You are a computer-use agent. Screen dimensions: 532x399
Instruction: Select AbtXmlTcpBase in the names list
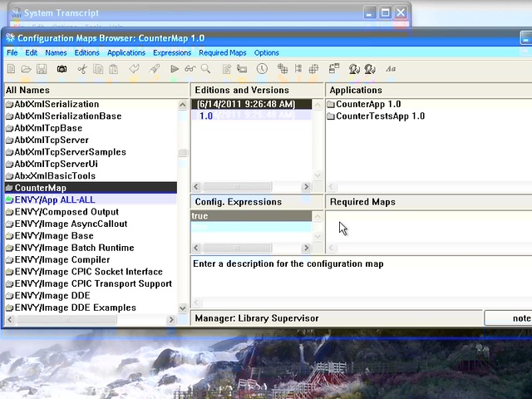click(91, 128)
